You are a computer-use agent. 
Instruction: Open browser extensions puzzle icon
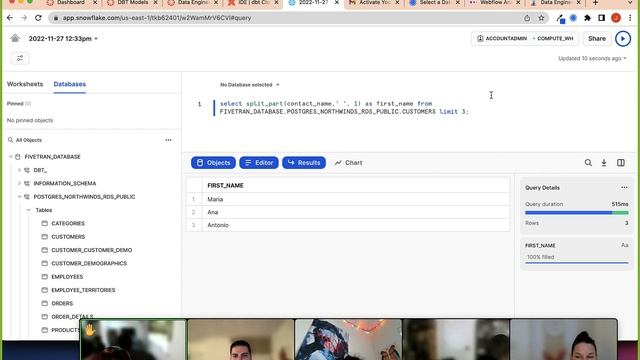click(x=587, y=18)
